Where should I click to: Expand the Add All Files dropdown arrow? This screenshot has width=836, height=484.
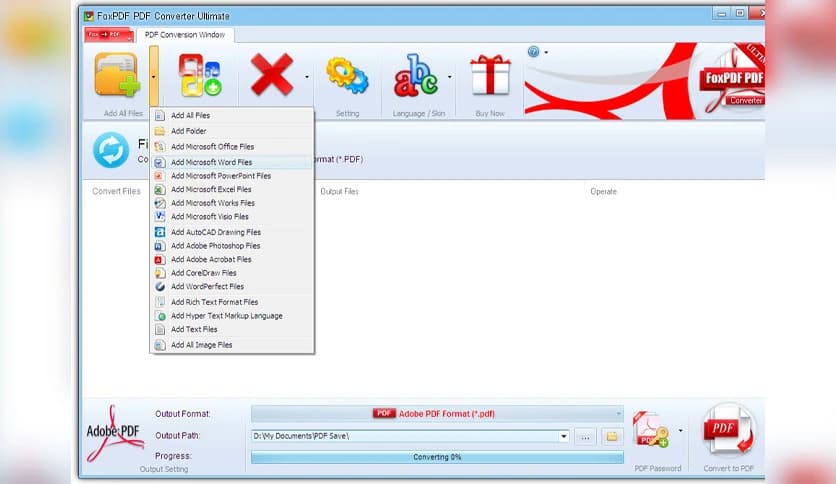click(x=154, y=76)
